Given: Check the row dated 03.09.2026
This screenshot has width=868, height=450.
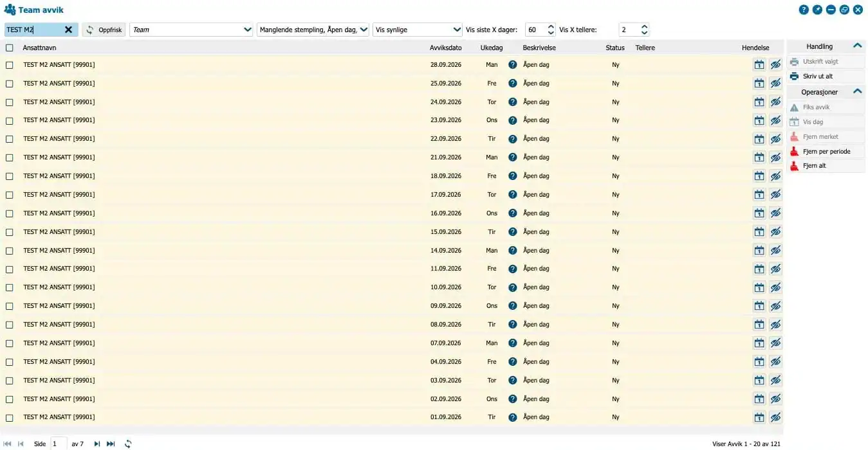Looking at the screenshot, I should pyautogui.click(x=10, y=381).
